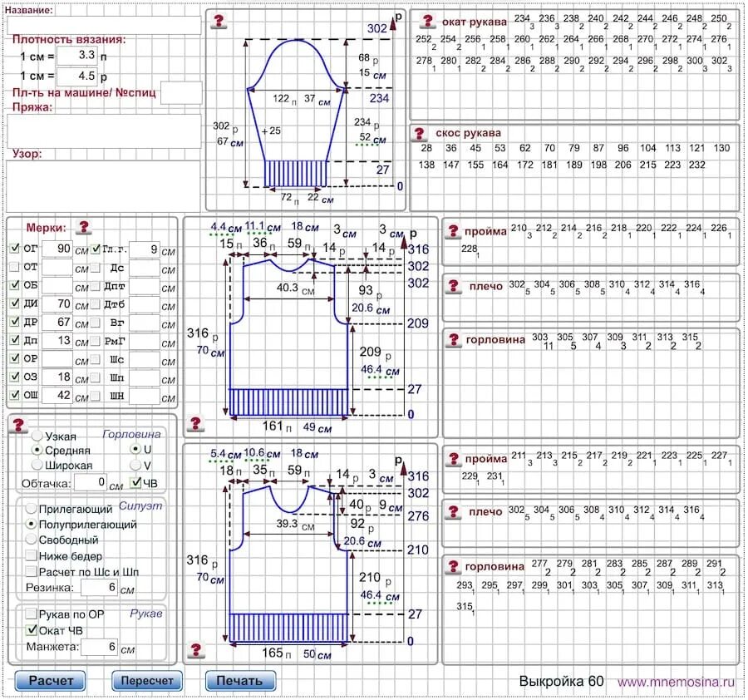Enable the Дтб checkbox

96,304
